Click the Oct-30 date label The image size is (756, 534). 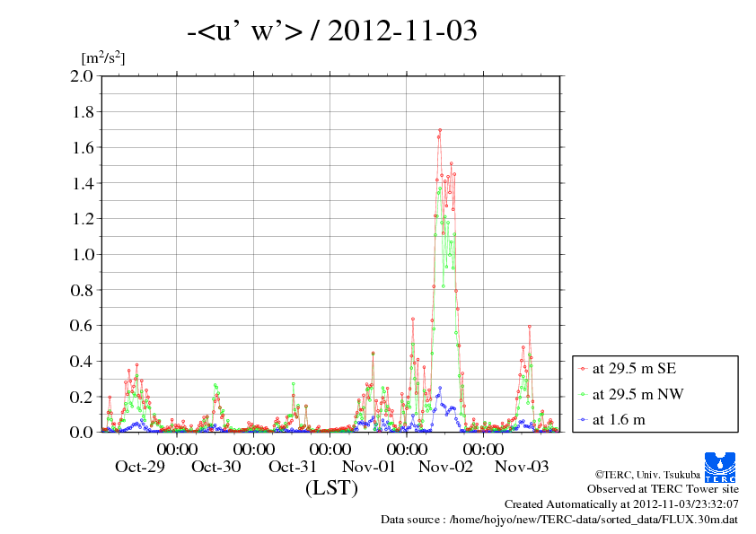216,467
